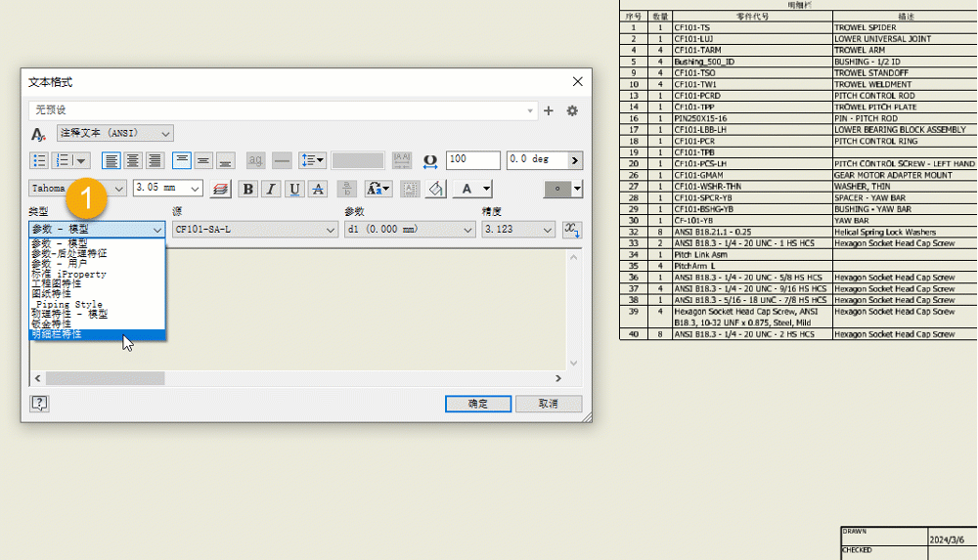This screenshot has width=978, height=560.
Task: Click the text style A icon
Action: [38, 134]
